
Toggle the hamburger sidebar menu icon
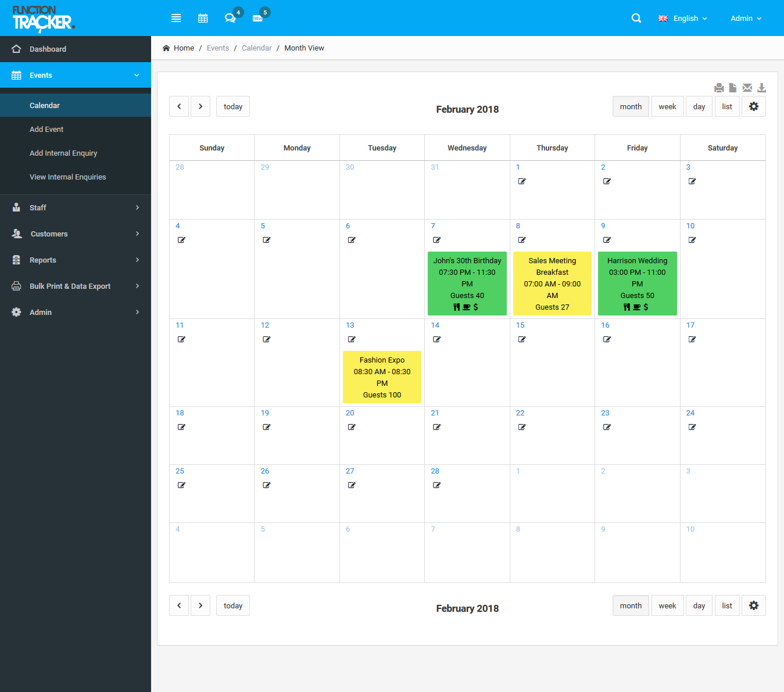(176, 18)
